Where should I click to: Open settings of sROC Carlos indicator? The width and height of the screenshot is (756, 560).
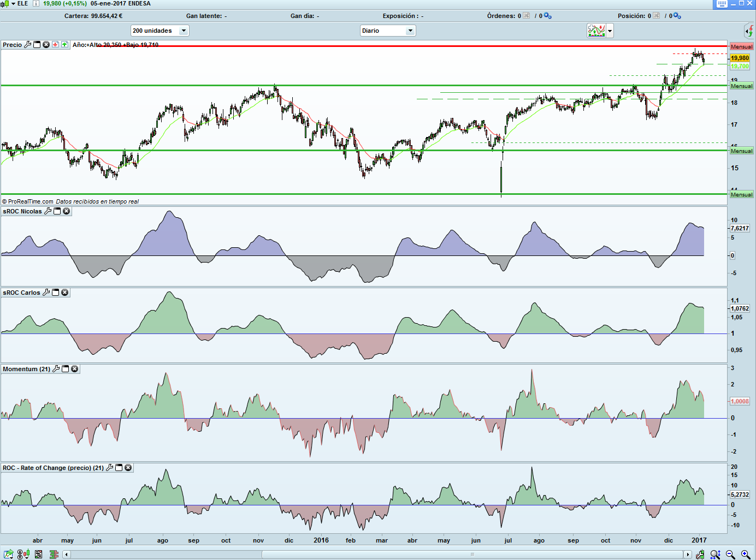(x=46, y=293)
